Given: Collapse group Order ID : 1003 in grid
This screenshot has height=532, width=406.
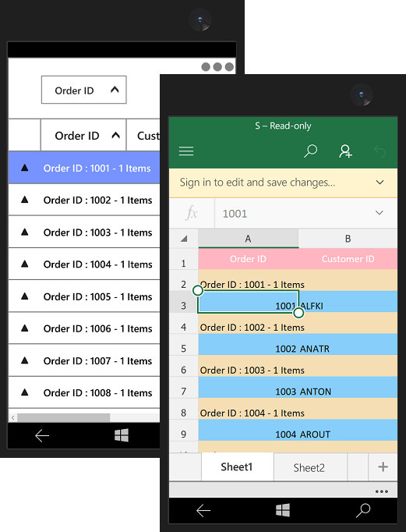Looking at the screenshot, I should [24, 232].
